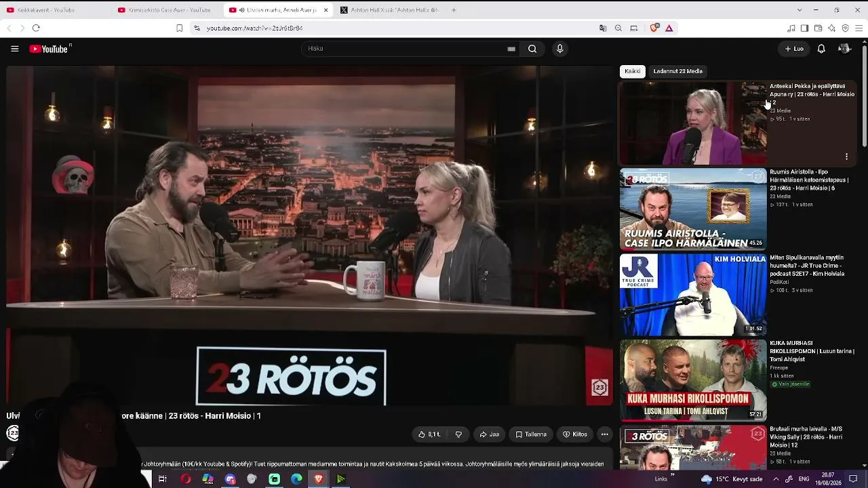
Task: Open the Leo AI sparkle icon
Action: (x=831, y=28)
